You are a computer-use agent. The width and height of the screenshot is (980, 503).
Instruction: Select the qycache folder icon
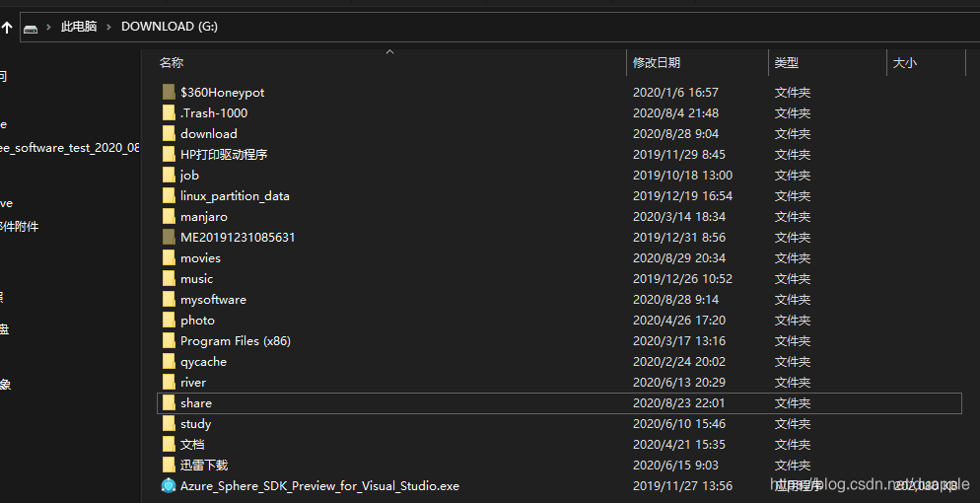tap(169, 361)
